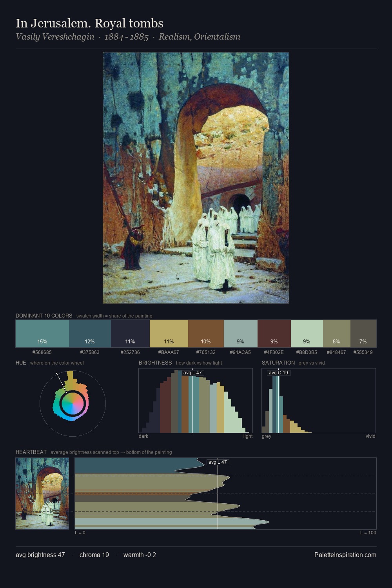
Task: Click the style Realism, Orientalism
Action: [x=200, y=37]
